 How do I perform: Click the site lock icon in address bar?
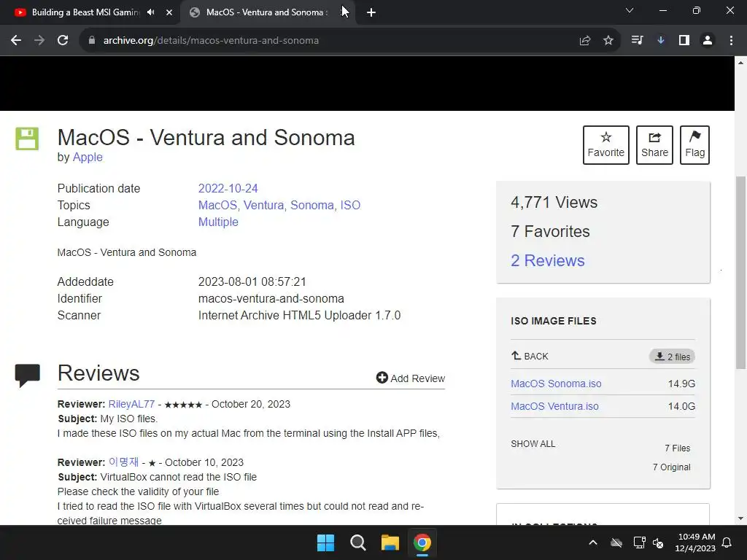pyautogui.click(x=92, y=41)
